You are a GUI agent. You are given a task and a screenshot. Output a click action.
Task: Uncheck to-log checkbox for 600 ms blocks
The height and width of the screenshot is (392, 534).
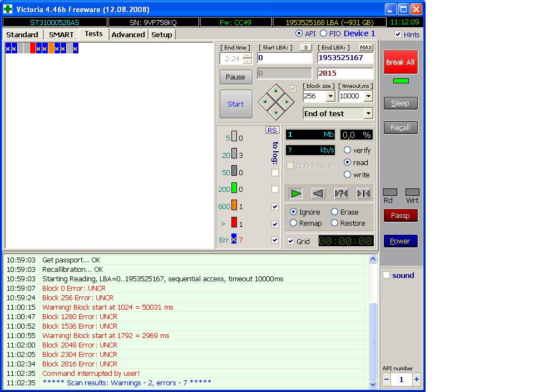[x=275, y=206]
